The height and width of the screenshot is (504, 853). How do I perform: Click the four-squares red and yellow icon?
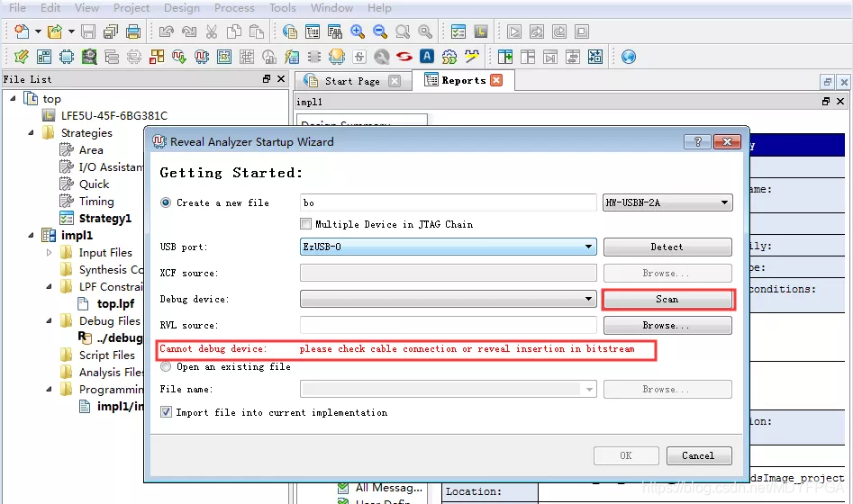coord(157,57)
